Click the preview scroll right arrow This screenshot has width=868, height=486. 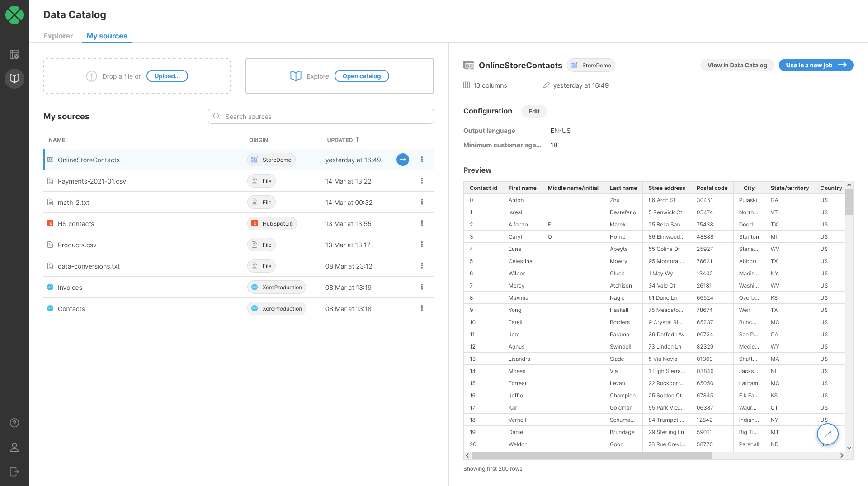(842, 455)
